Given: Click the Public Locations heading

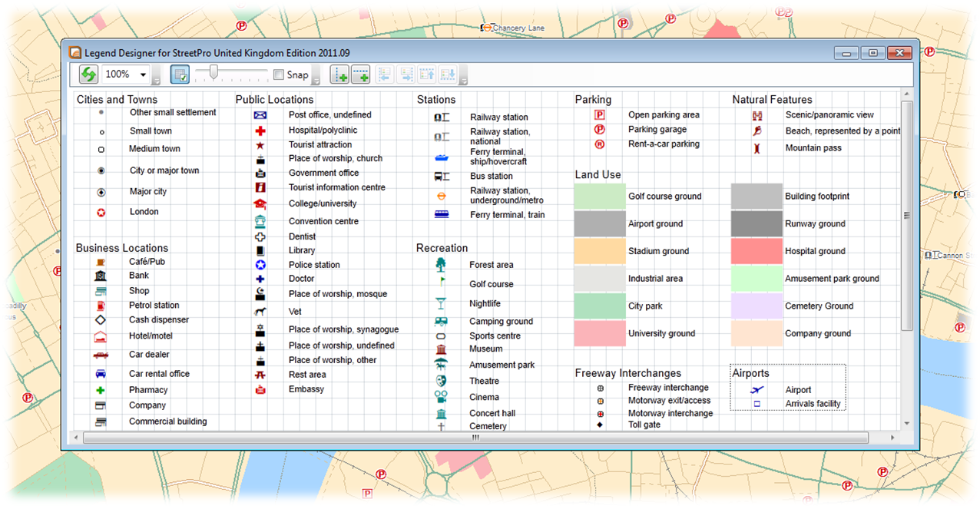Looking at the screenshot, I should (x=275, y=100).
